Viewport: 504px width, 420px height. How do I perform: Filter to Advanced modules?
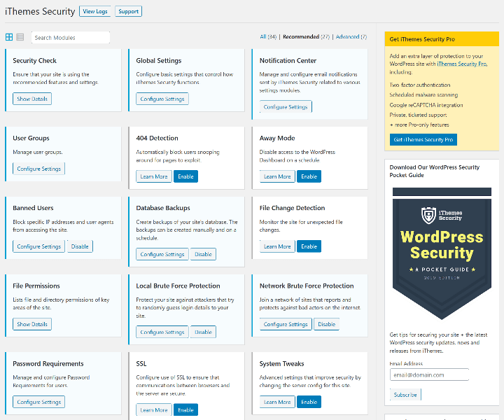tap(349, 36)
